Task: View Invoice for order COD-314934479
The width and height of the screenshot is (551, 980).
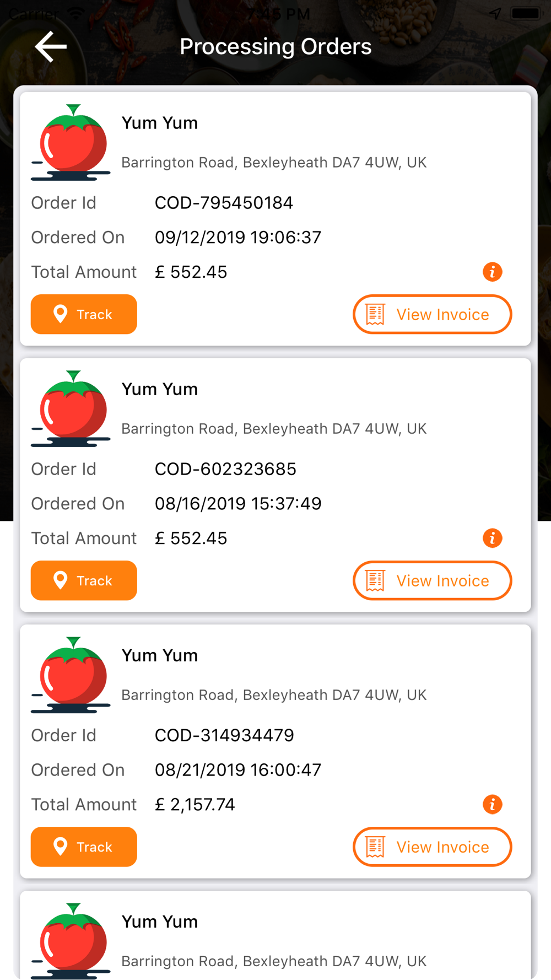Action: [x=432, y=847]
